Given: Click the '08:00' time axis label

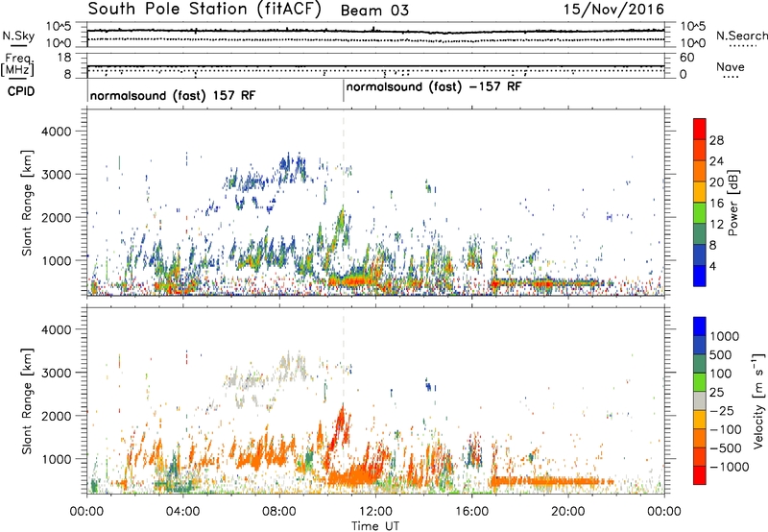Looking at the screenshot, I should (x=279, y=512).
